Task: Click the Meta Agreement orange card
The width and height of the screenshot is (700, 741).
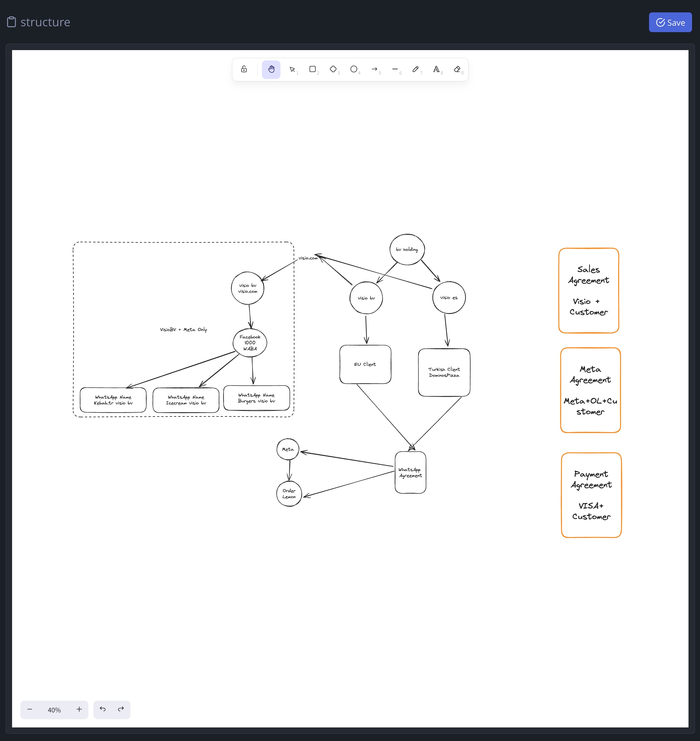Action: point(591,390)
